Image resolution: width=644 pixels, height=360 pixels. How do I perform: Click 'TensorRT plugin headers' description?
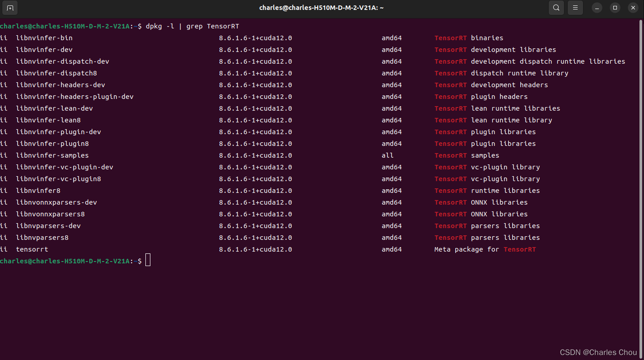481,97
